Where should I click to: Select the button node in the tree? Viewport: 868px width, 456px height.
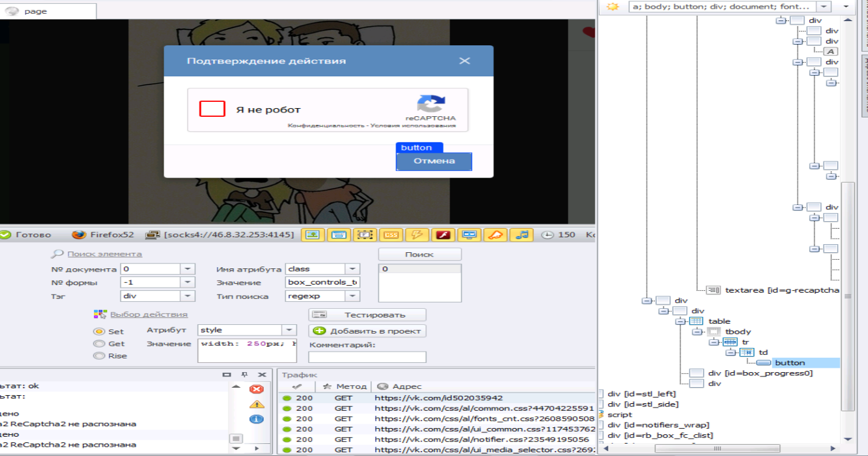(x=790, y=363)
